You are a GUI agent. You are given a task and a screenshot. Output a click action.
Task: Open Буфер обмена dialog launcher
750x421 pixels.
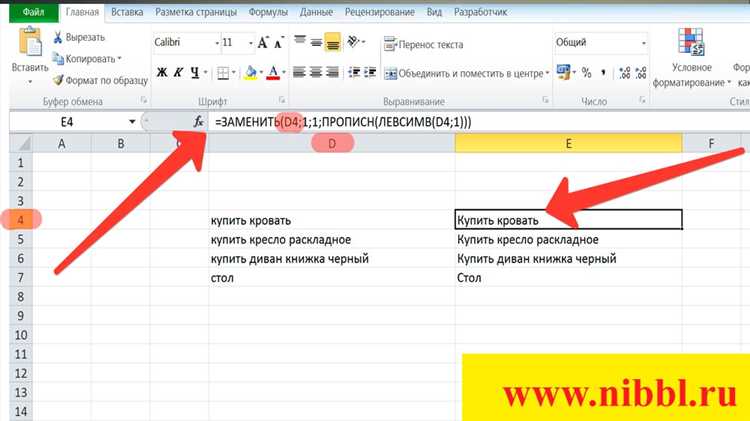[143, 100]
